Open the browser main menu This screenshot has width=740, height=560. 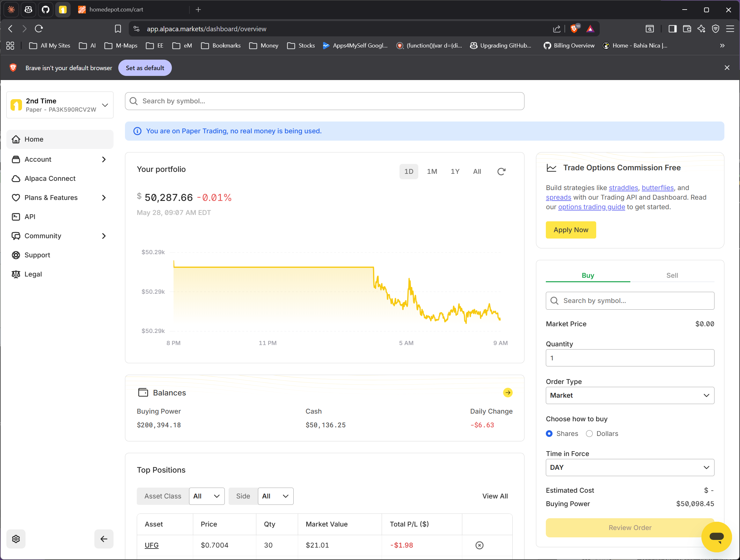pos(730,29)
